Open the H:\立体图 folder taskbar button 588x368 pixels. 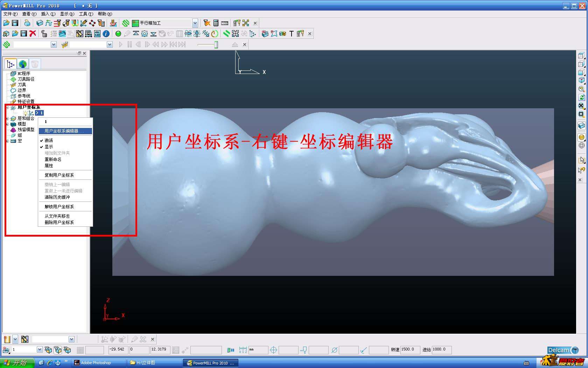coord(154,363)
